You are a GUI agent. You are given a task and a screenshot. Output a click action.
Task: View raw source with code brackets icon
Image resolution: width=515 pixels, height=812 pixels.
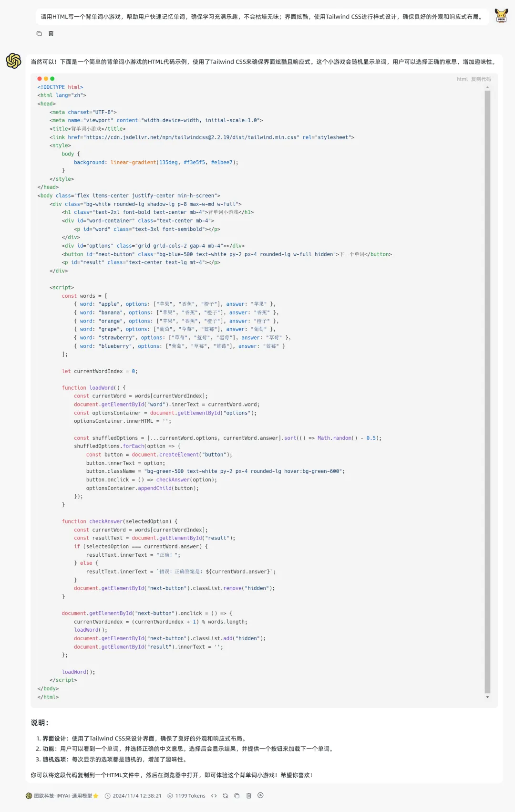tap(214, 796)
